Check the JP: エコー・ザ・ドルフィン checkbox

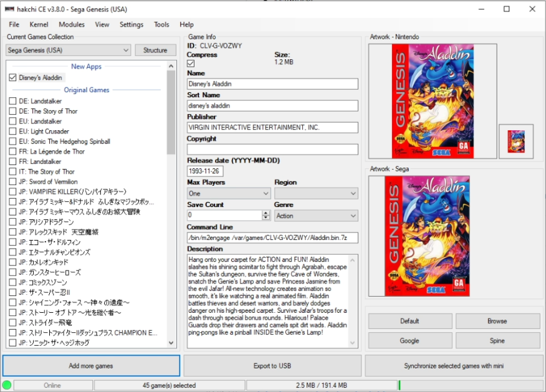(x=13, y=242)
